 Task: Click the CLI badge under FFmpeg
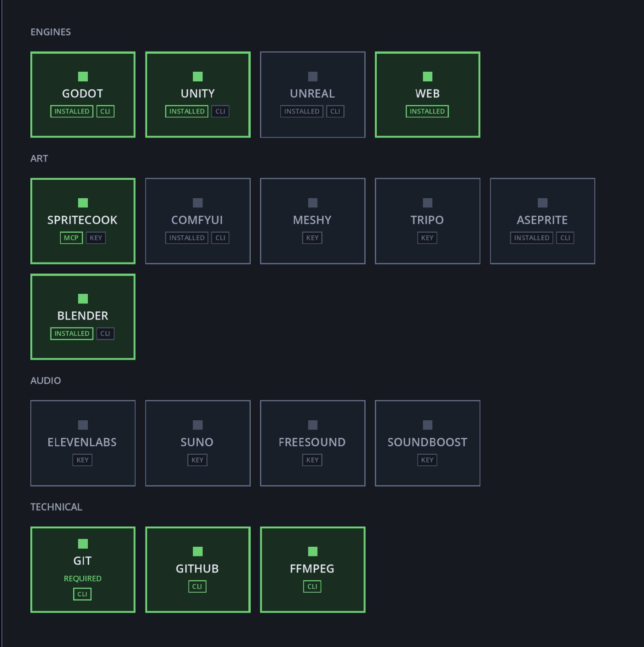(312, 586)
